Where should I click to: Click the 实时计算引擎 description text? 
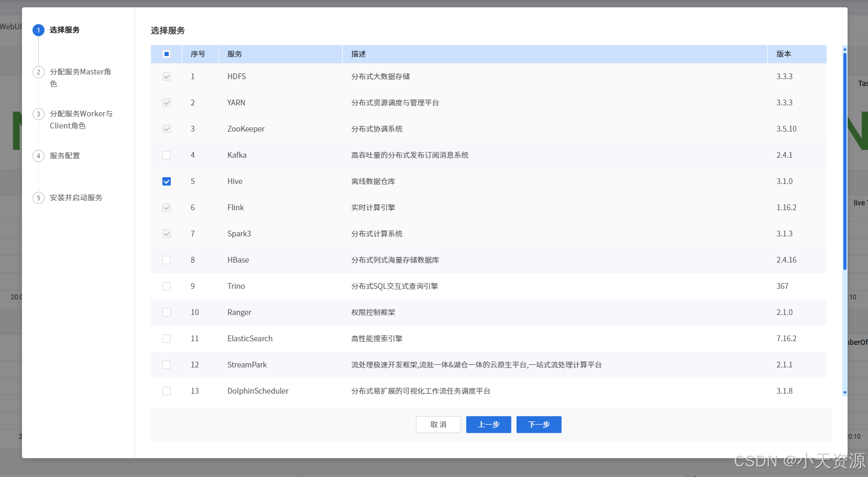[x=373, y=208]
